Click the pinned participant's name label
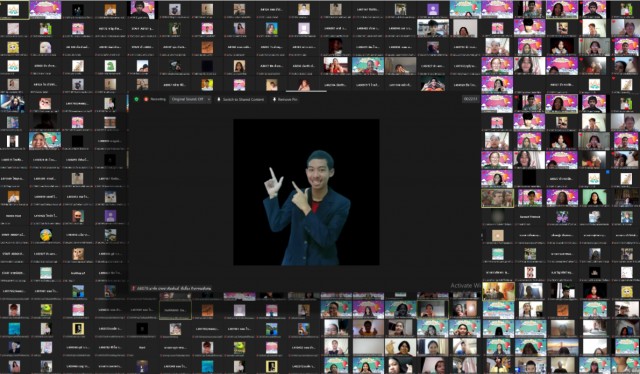640x374 pixels. pyautogui.click(x=174, y=288)
